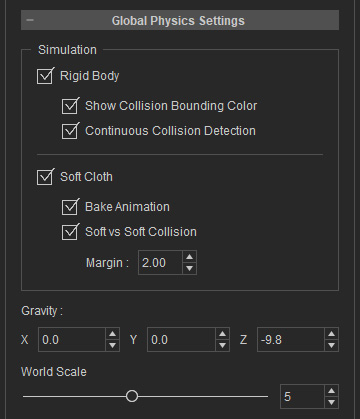The height and width of the screenshot is (419, 360).
Task: Disable Show Collision Bounding Color
Action: (70, 106)
